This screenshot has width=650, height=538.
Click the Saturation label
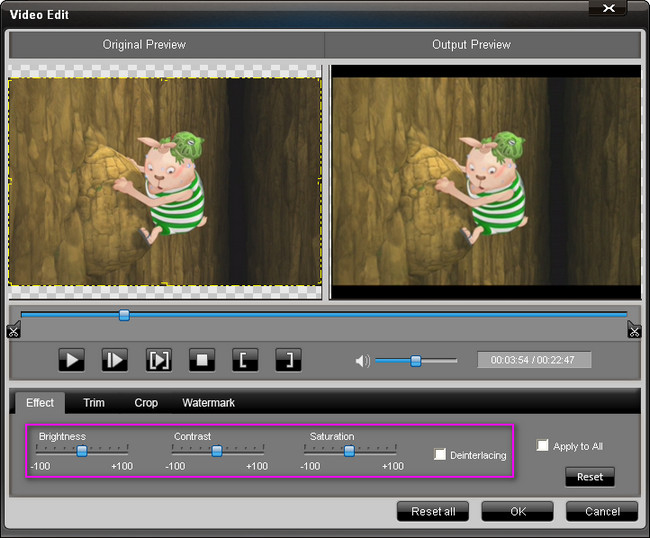tap(332, 436)
